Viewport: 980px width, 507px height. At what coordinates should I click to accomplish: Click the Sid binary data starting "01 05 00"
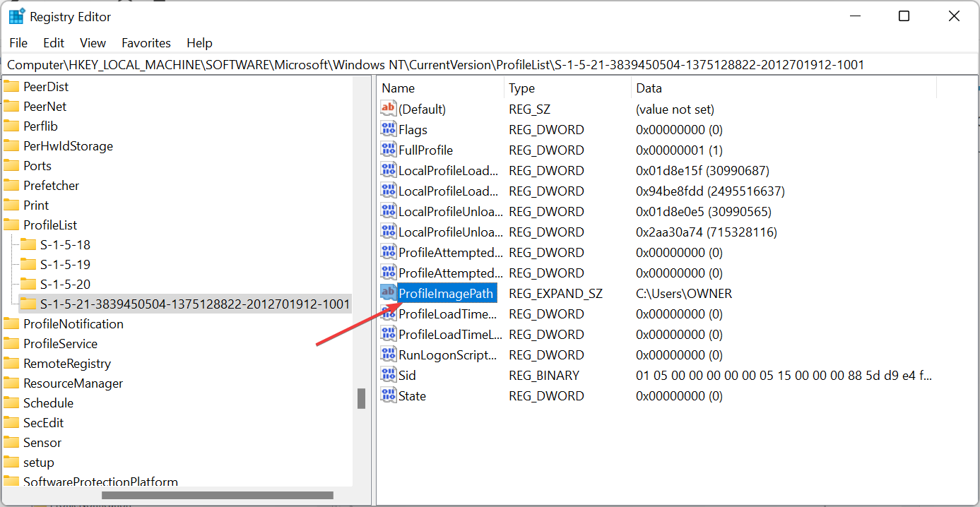[x=784, y=376]
